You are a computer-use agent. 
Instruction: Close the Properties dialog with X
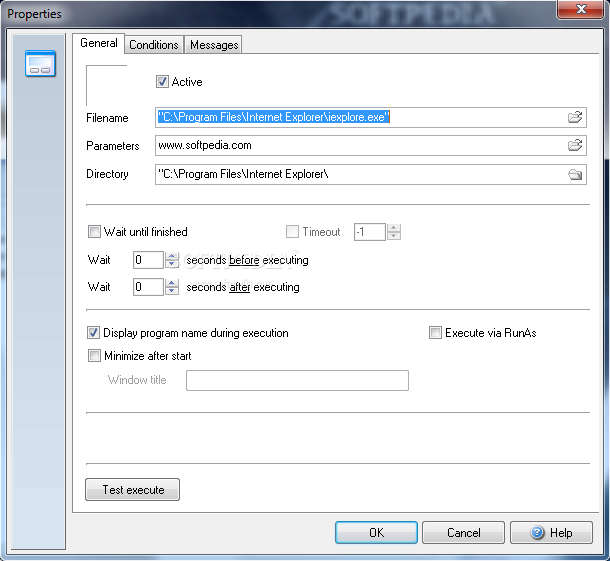(581, 9)
